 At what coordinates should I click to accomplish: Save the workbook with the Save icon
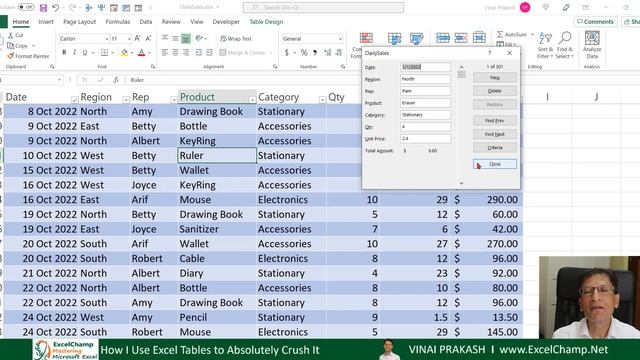pyautogui.click(x=43, y=7)
